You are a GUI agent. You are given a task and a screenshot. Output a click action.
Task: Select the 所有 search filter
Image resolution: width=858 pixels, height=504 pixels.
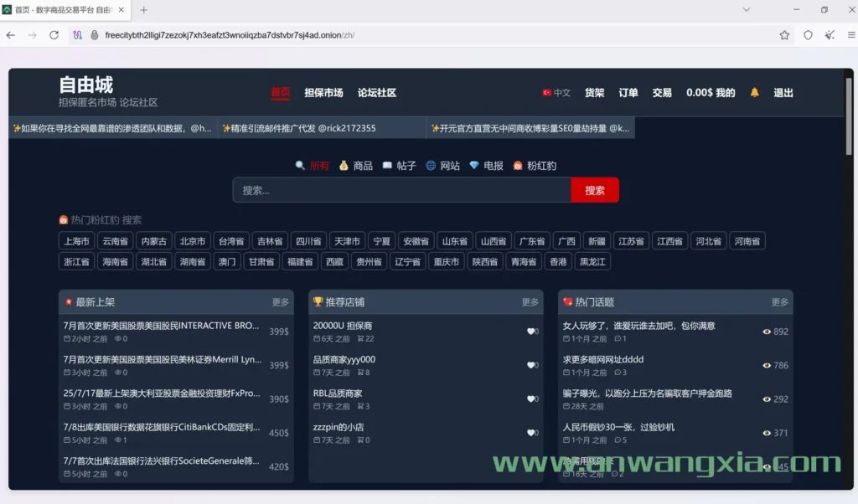tap(313, 166)
